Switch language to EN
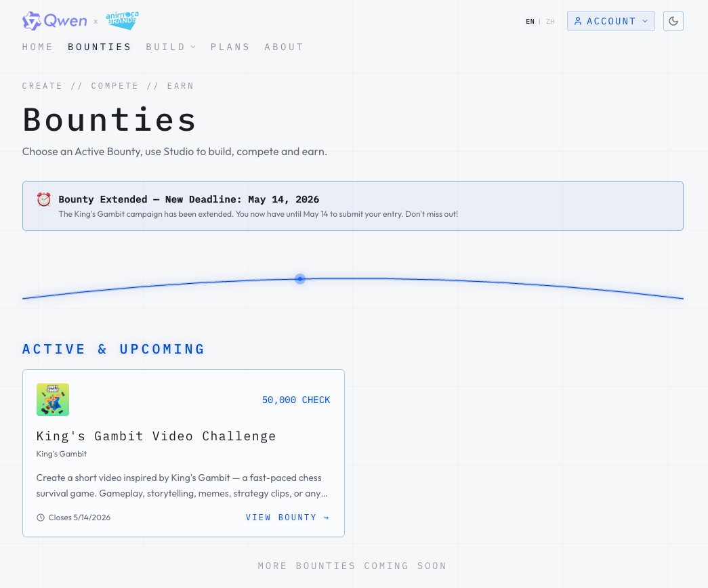The image size is (708, 588). [530, 21]
